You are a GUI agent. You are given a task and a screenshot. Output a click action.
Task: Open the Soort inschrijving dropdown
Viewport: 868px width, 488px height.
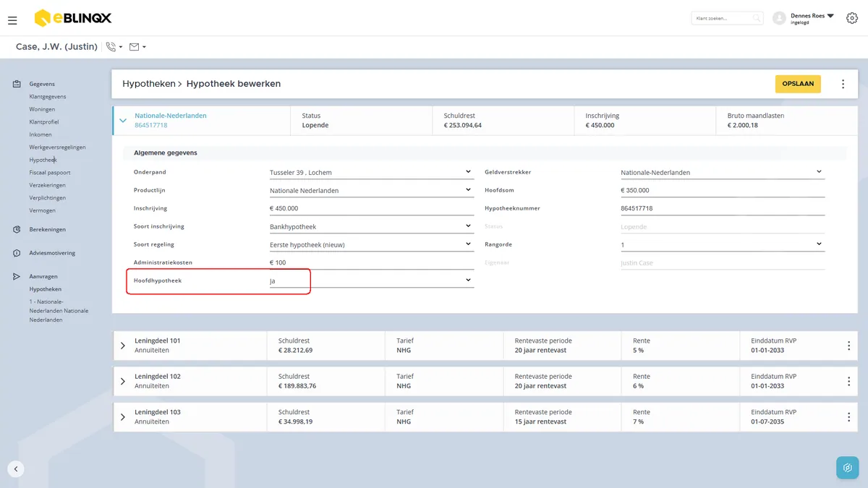click(372, 227)
